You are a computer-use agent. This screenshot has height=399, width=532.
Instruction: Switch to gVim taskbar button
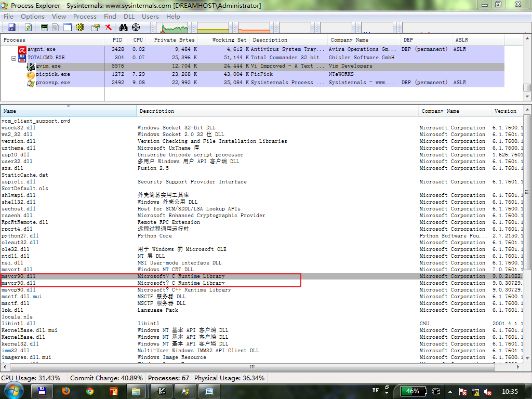(x=162, y=391)
